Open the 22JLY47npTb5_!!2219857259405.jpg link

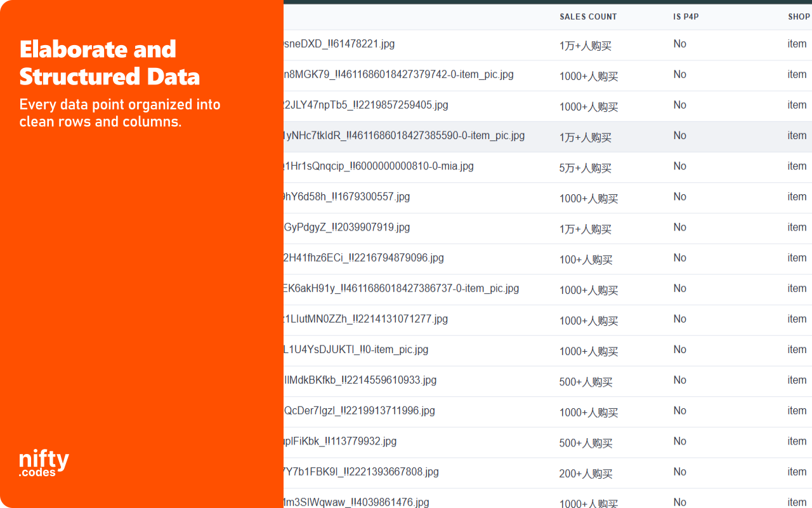pos(368,105)
